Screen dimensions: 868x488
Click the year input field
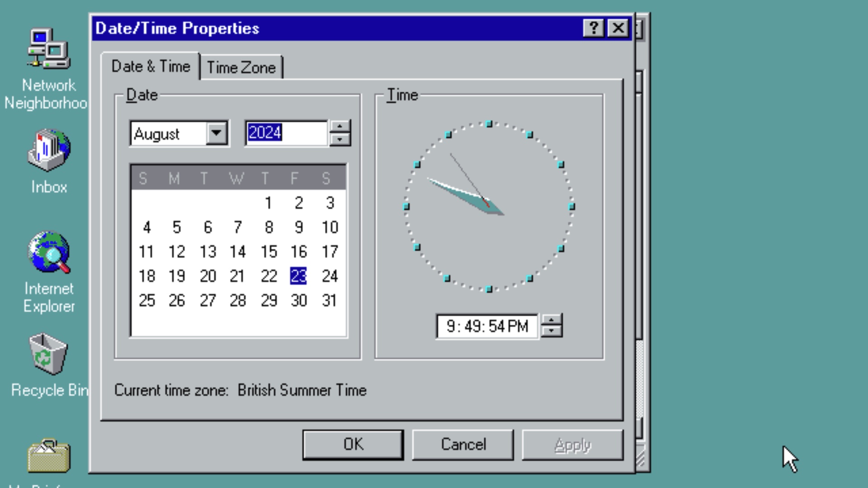pos(286,133)
